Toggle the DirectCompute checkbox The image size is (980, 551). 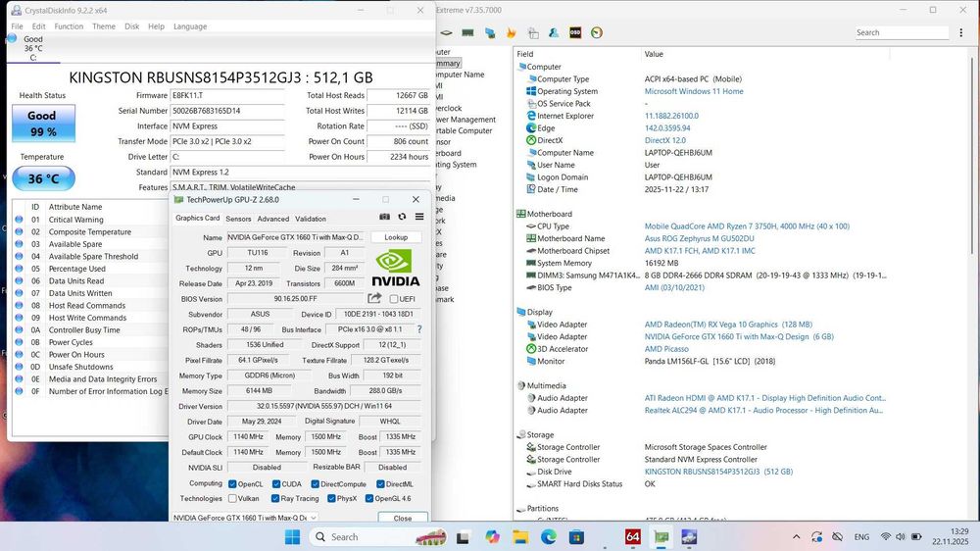point(315,484)
